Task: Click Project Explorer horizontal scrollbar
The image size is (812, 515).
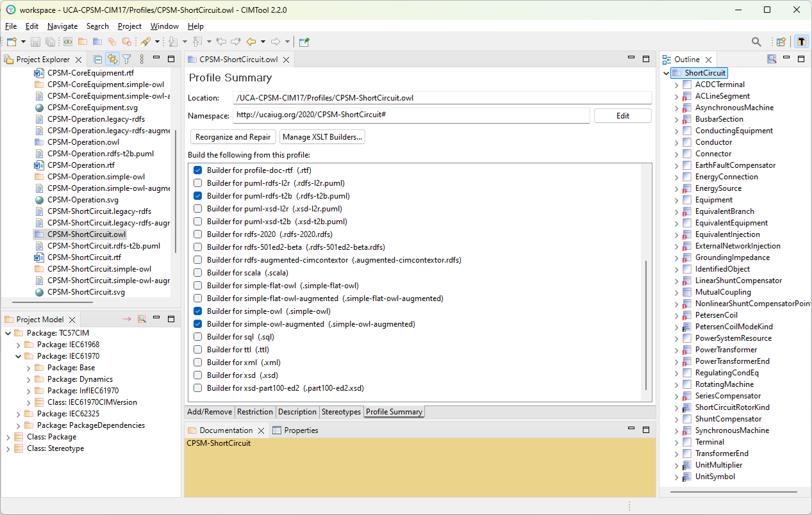Action: point(53,302)
